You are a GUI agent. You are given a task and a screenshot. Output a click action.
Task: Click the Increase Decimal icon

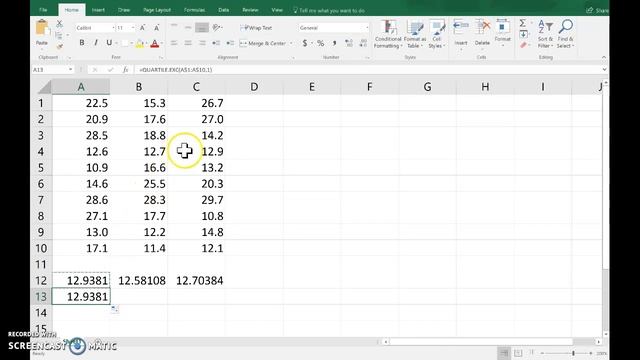coord(349,43)
